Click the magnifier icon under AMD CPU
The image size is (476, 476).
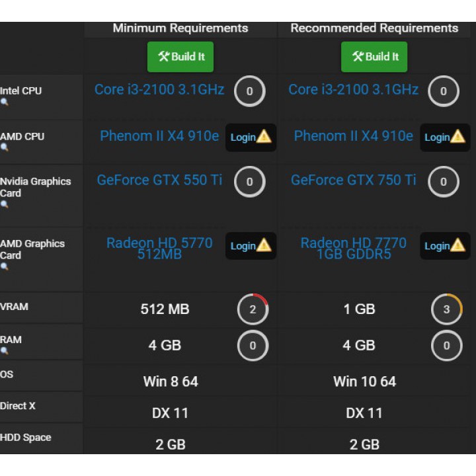(4, 148)
